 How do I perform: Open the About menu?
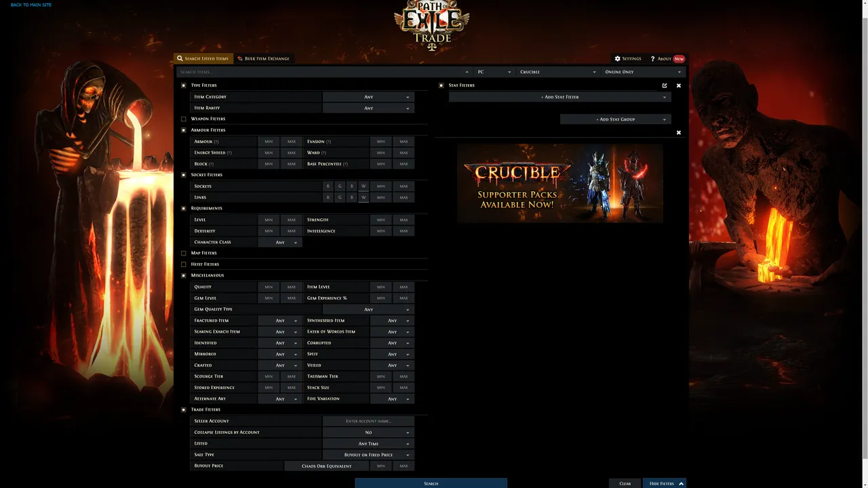(667, 58)
